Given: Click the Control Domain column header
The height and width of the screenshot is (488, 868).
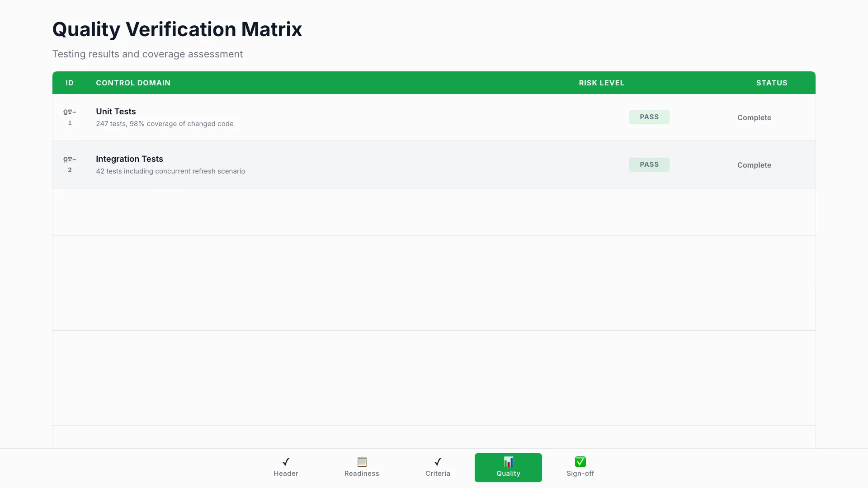Looking at the screenshot, I should (x=133, y=83).
